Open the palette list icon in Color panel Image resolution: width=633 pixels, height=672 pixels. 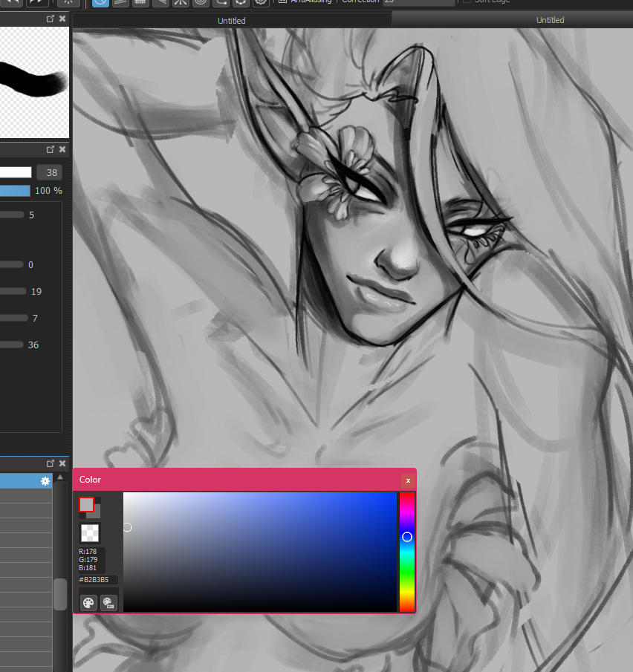(x=108, y=603)
